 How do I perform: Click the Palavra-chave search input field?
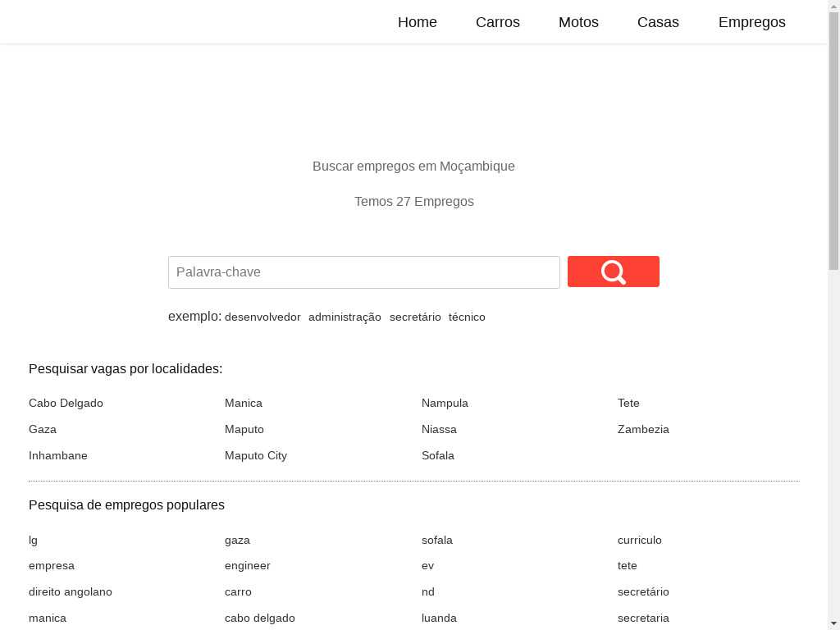363,272
